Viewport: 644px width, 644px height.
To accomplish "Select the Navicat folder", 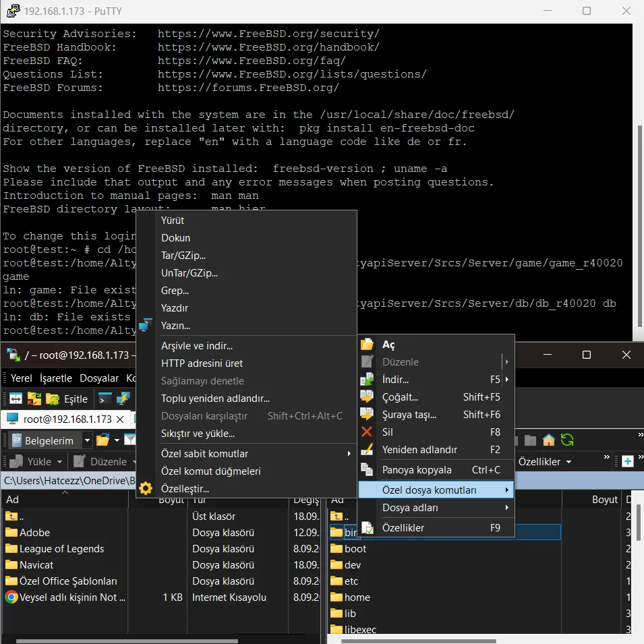I will point(29,565).
